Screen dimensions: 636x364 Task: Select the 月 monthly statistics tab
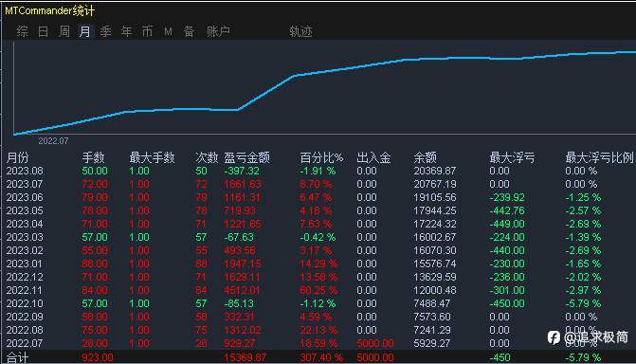(x=85, y=31)
